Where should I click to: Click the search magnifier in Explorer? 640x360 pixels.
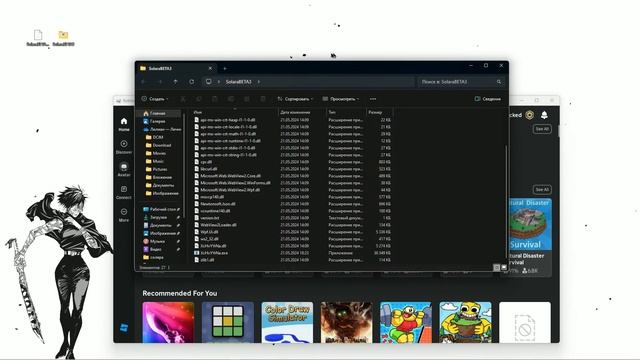pyautogui.click(x=499, y=82)
